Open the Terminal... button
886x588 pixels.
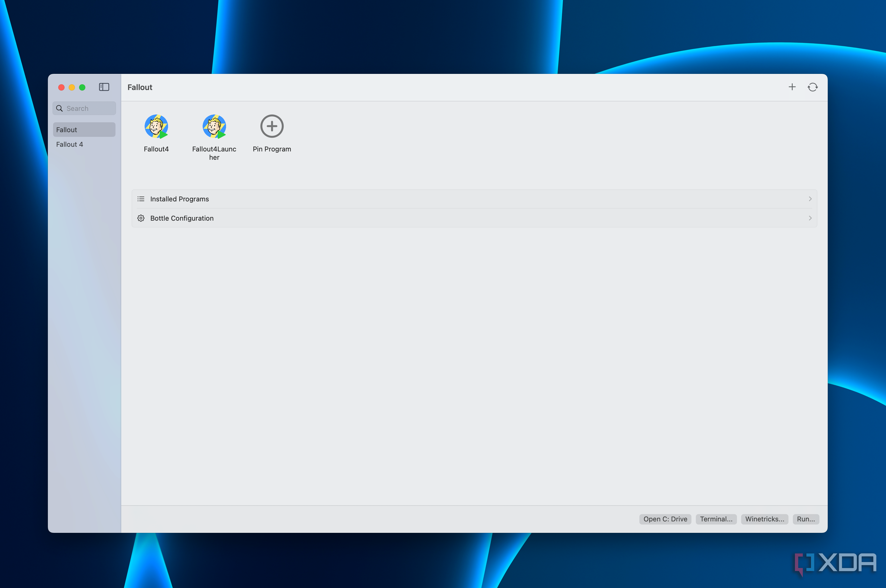coord(716,519)
